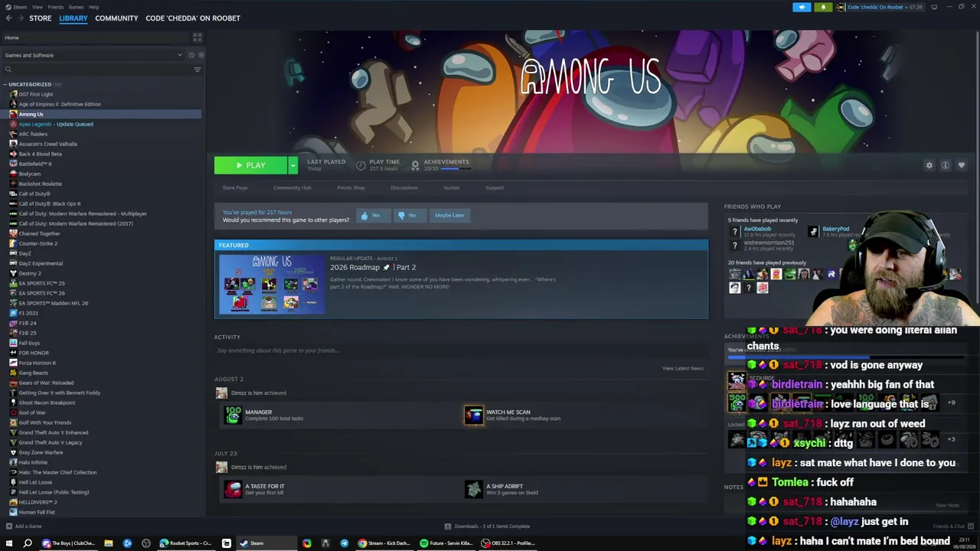Open the Games menu

pyautogui.click(x=76, y=7)
